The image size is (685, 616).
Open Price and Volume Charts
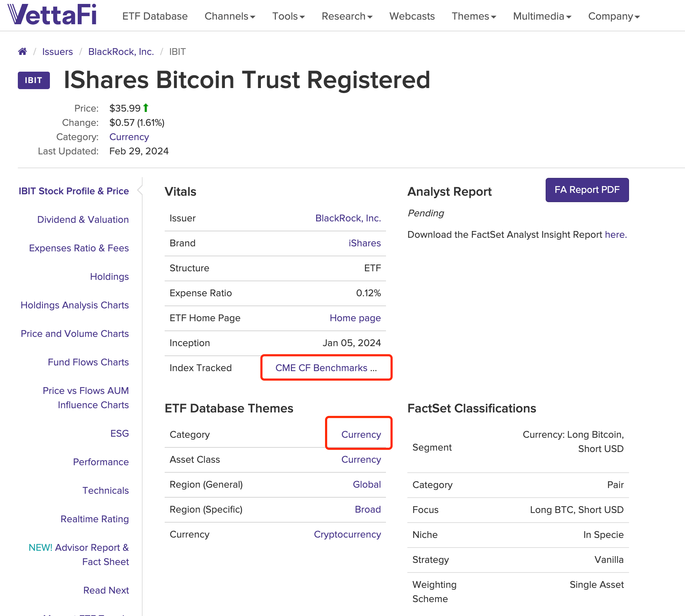[x=75, y=334]
